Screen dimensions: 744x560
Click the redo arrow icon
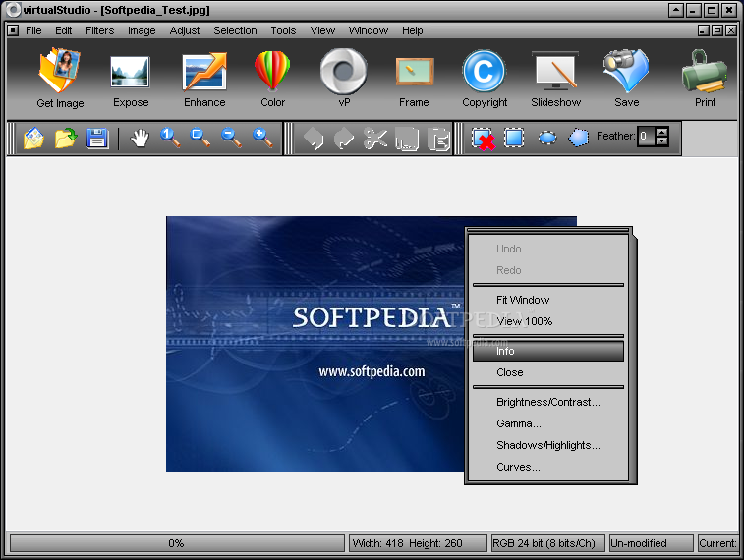tap(344, 139)
